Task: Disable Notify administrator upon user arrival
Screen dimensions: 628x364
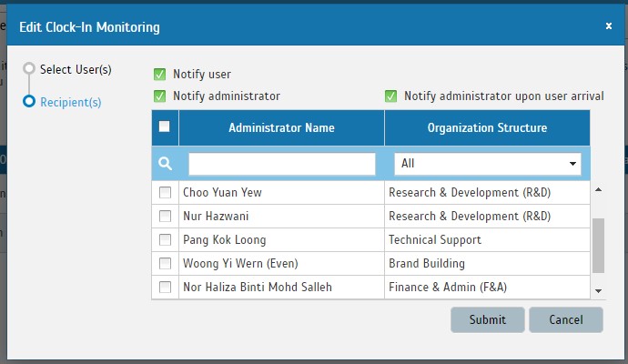Action: [x=390, y=96]
